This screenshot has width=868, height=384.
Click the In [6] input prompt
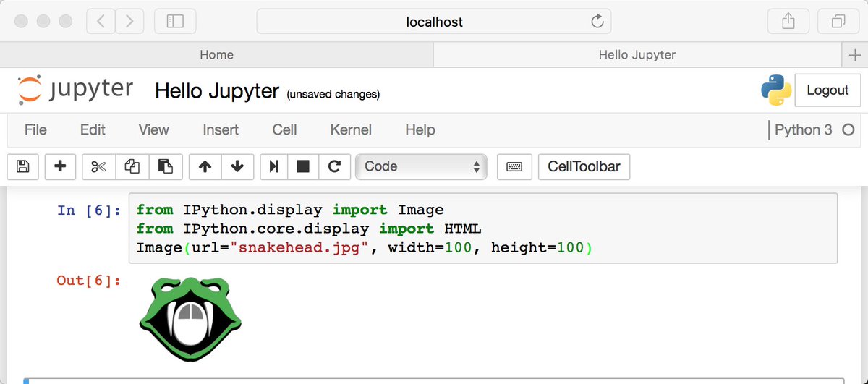coord(89,210)
